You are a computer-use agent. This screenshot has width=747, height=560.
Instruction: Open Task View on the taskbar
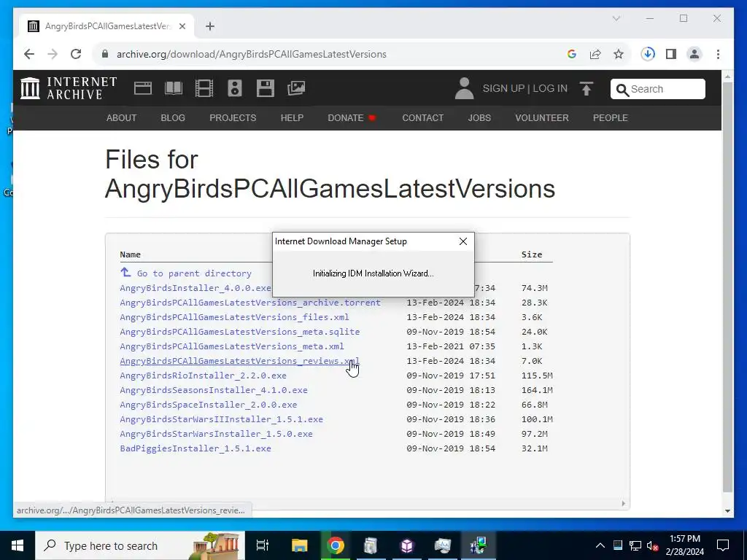click(263, 545)
